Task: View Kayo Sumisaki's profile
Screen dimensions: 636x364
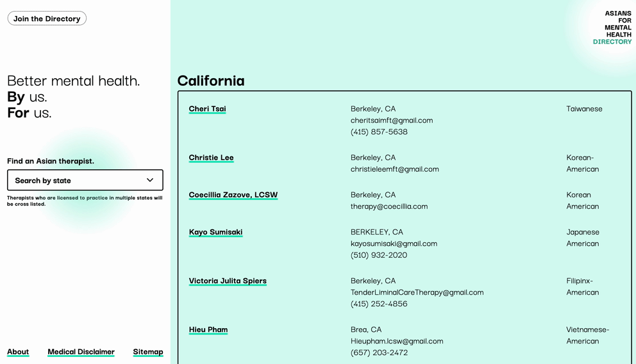Action: (x=216, y=232)
